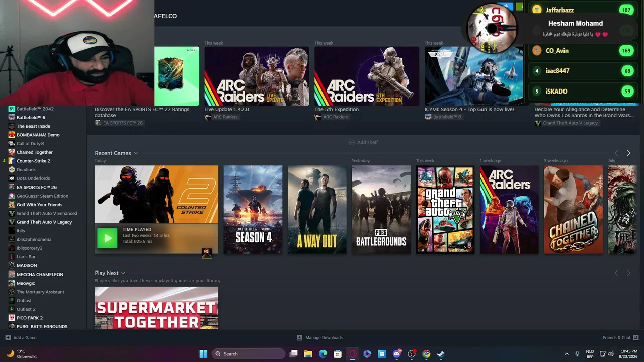Open the Windows Start menu
This screenshot has height=362, width=644.
(x=203, y=354)
